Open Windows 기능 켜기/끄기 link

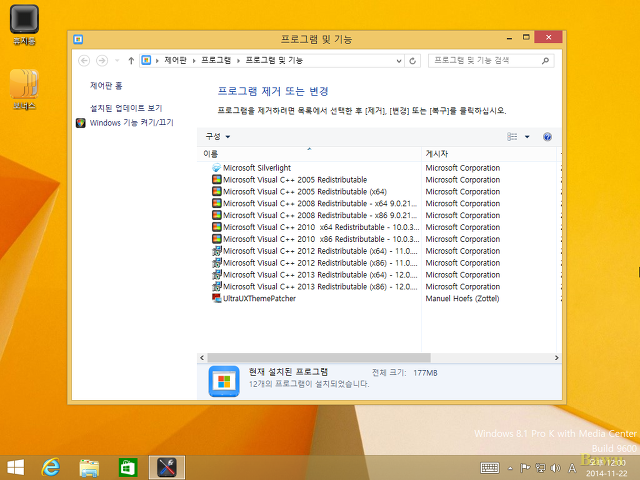coord(131,122)
